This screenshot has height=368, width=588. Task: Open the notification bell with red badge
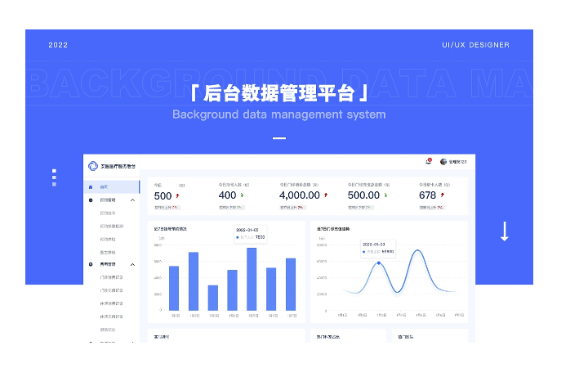429,162
